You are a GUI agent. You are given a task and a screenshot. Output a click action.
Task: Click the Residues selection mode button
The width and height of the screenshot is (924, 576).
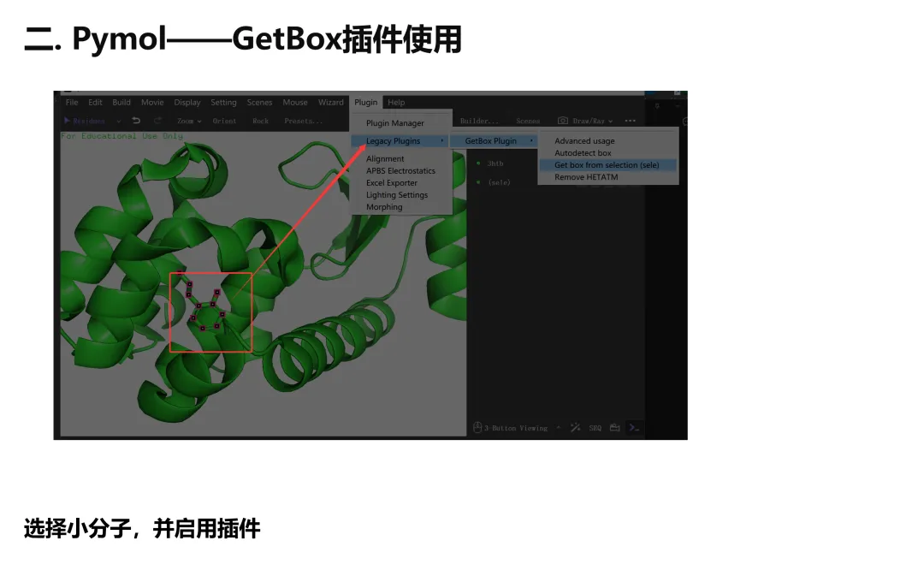coord(84,121)
